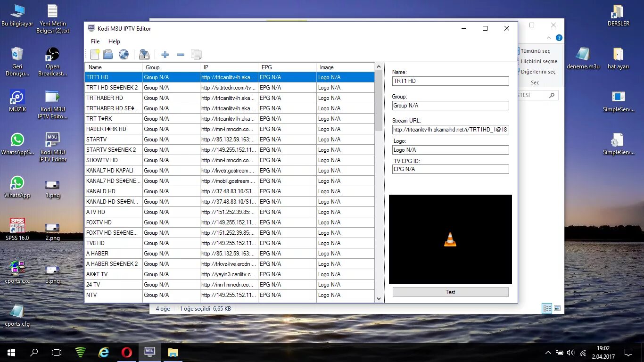Click the New playlist toolbar icon
The image size is (644, 362).
point(95,55)
